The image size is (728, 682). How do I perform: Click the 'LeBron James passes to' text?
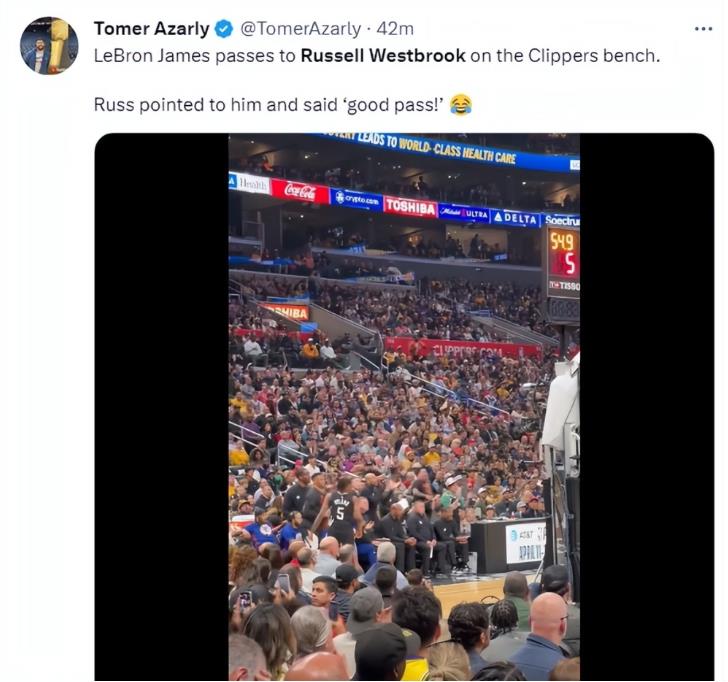pos(195,55)
